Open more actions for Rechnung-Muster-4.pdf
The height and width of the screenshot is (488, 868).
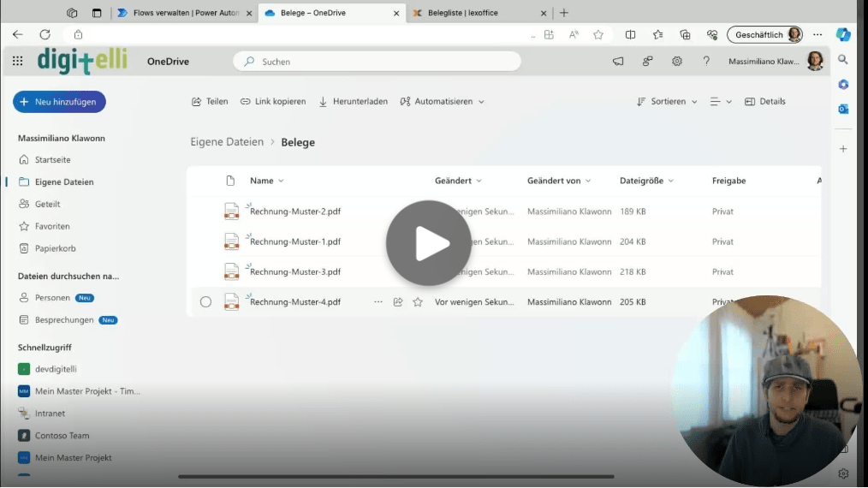[378, 302]
